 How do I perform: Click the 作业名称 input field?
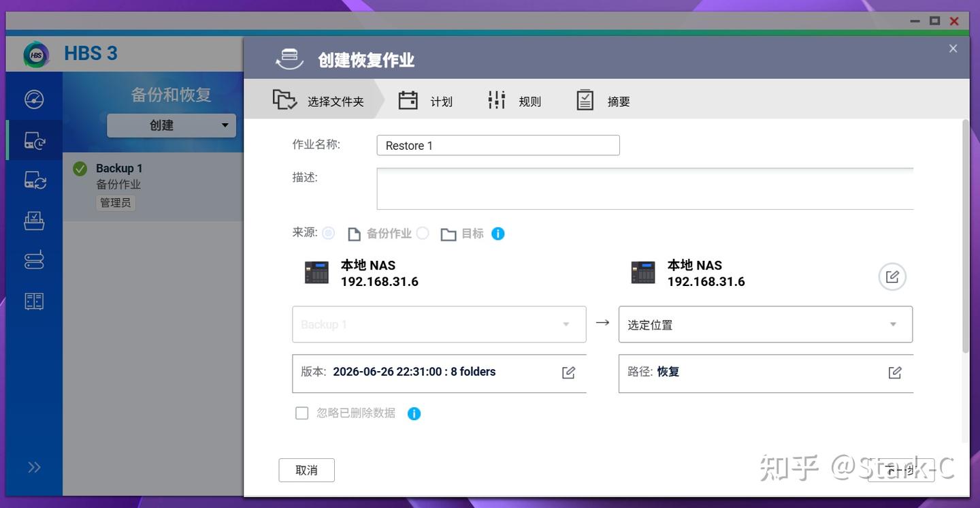pos(498,145)
